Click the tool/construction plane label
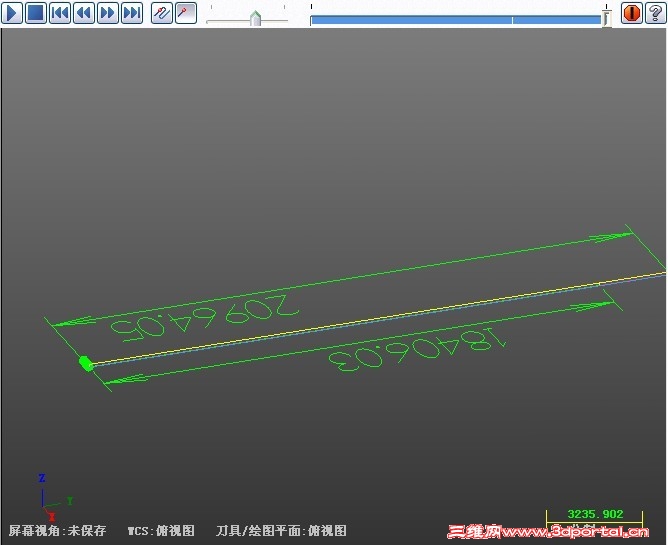Image resolution: width=668 pixels, height=545 pixels. (x=281, y=531)
